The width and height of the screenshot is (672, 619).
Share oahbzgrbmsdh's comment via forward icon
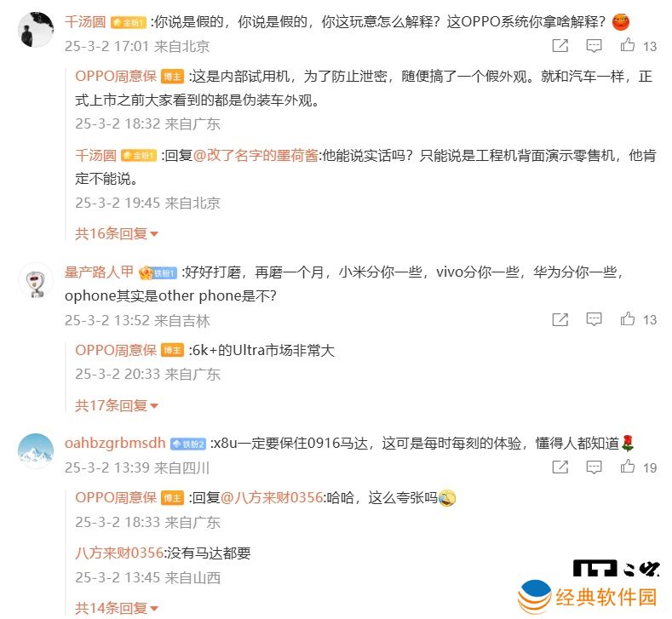click(x=560, y=467)
